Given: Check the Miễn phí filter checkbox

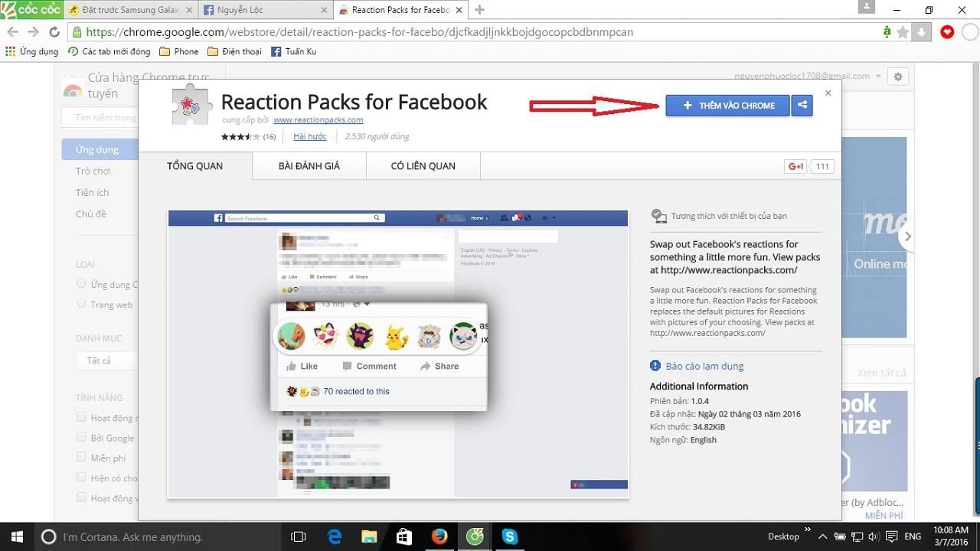Looking at the screenshot, I should (x=81, y=458).
